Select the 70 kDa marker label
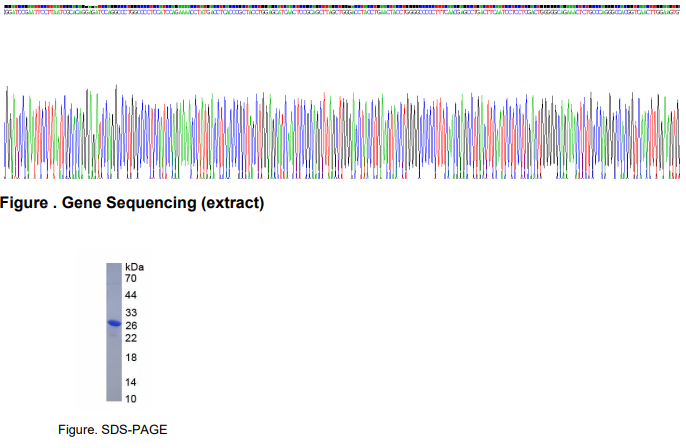686x448 pixels. pos(130,278)
